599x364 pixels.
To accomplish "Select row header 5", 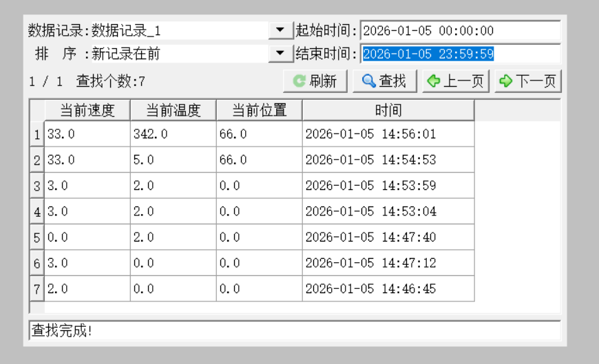I will click(37, 237).
